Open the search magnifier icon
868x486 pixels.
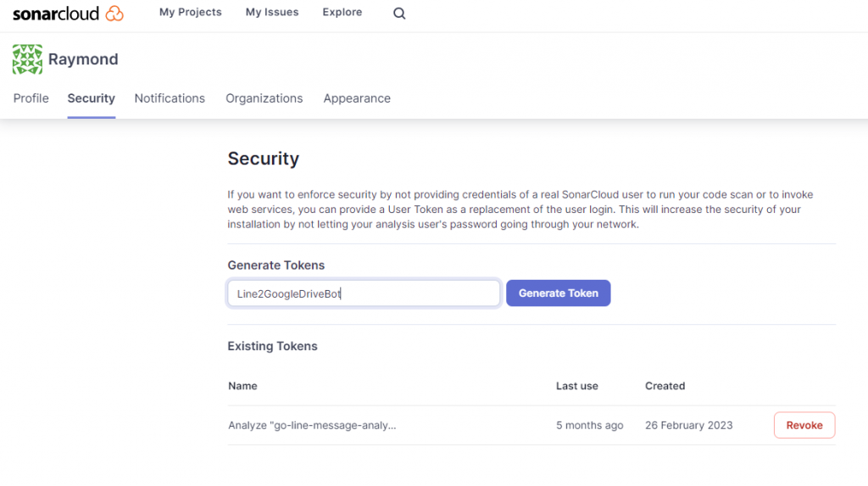pos(399,14)
